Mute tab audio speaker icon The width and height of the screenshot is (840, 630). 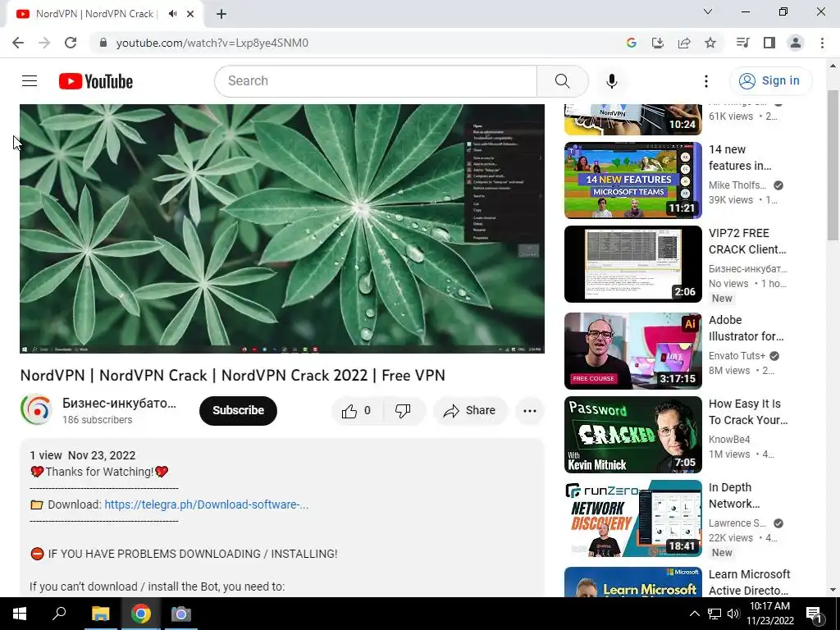(172, 14)
